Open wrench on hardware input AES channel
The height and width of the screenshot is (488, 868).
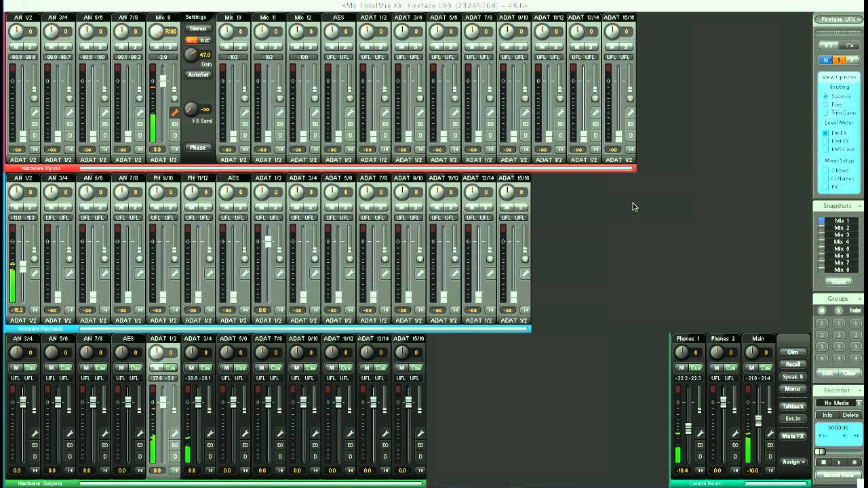point(351,113)
